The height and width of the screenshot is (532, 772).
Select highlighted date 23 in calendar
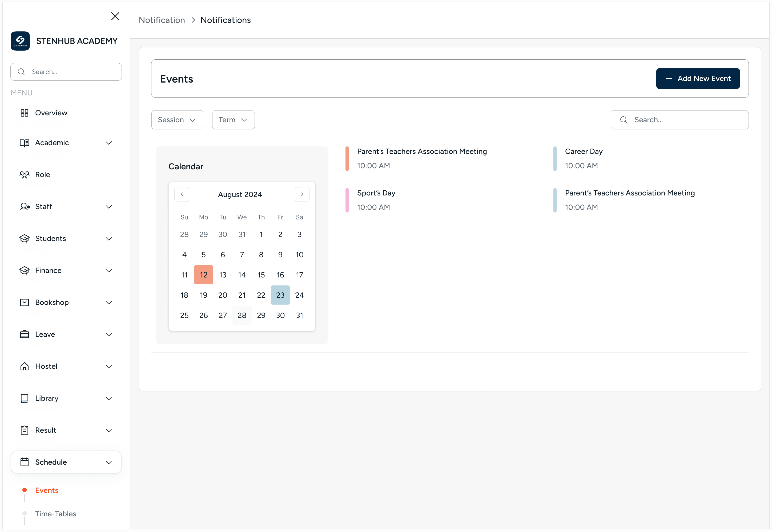(280, 295)
